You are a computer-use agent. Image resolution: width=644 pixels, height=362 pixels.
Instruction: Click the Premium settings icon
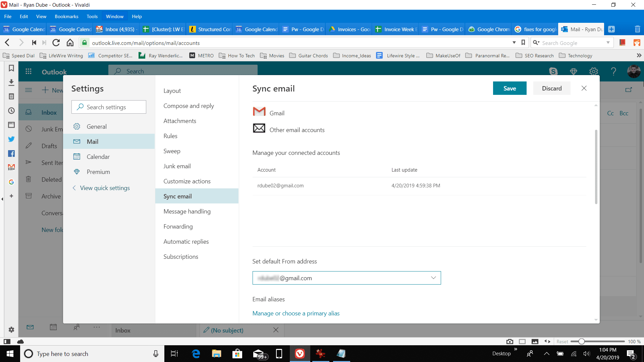point(78,172)
